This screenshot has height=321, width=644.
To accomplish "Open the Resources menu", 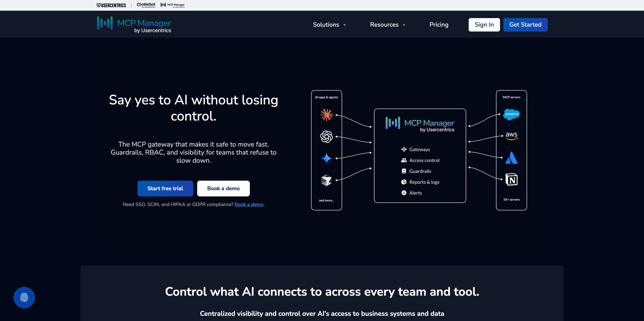I will pos(384,25).
